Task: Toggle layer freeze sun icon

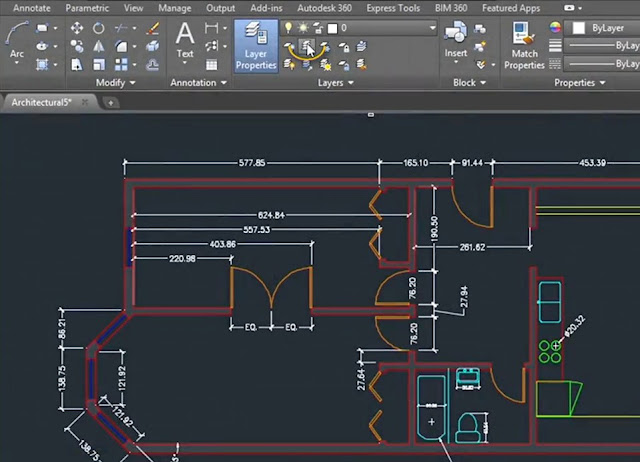Action: coord(304,28)
